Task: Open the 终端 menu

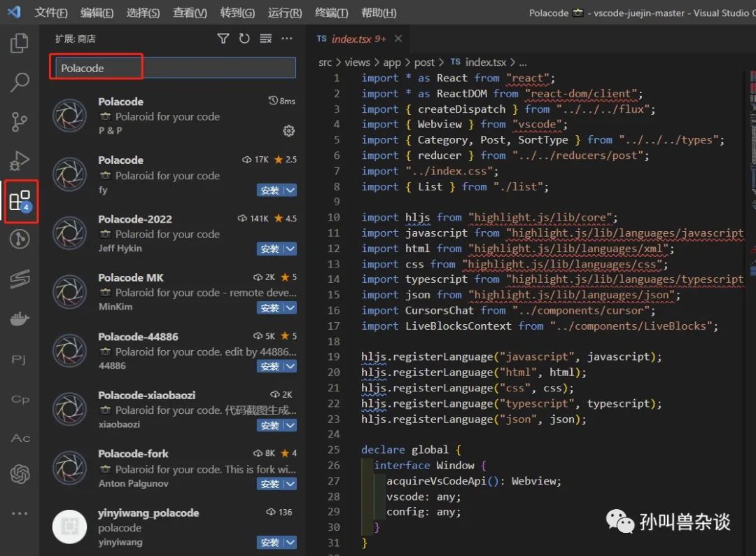Action: point(331,13)
